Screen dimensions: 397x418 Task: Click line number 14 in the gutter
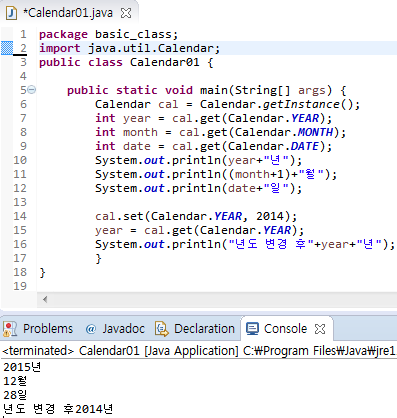[20, 216]
